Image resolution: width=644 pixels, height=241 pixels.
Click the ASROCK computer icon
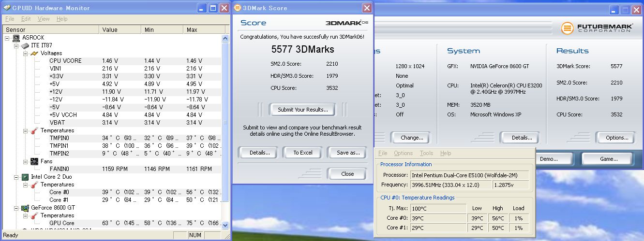(16, 38)
